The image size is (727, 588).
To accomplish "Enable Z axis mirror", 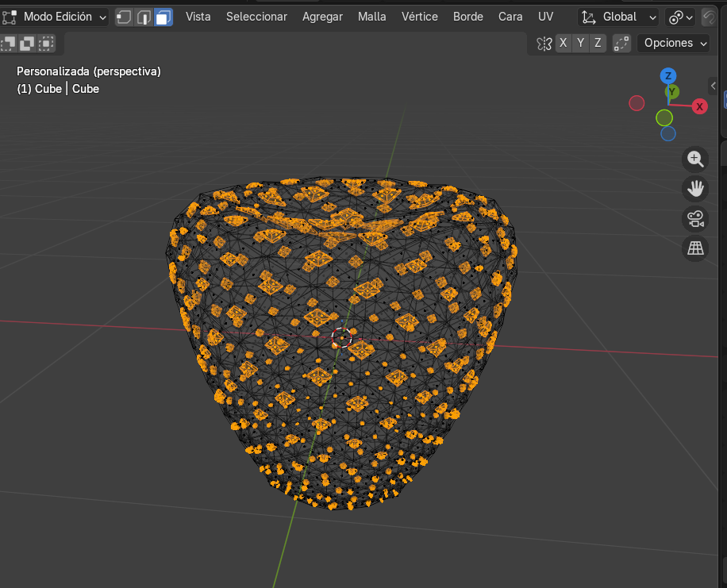I will coord(598,44).
